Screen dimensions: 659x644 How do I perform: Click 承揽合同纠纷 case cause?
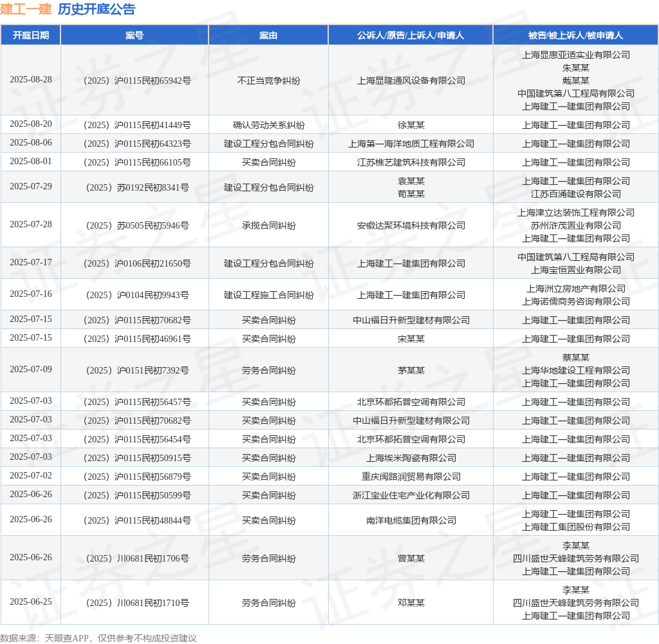pyautogui.click(x=268, y=225)
